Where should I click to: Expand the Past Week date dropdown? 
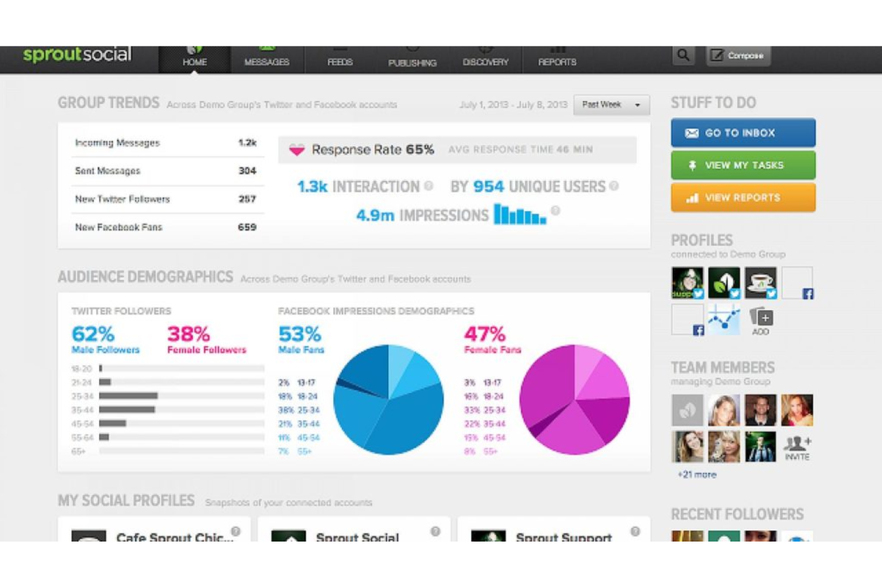611,105
